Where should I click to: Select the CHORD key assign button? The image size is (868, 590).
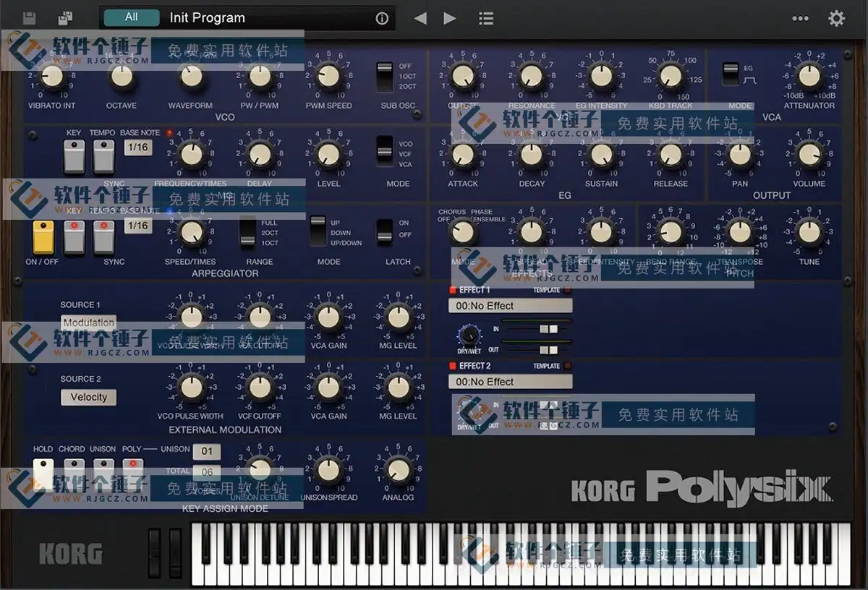point(74,473)
